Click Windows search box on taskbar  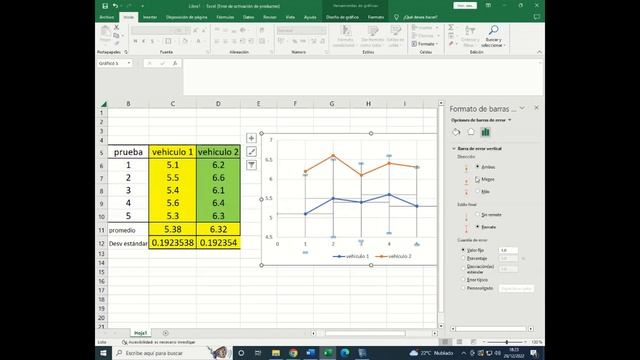[173, 353]
